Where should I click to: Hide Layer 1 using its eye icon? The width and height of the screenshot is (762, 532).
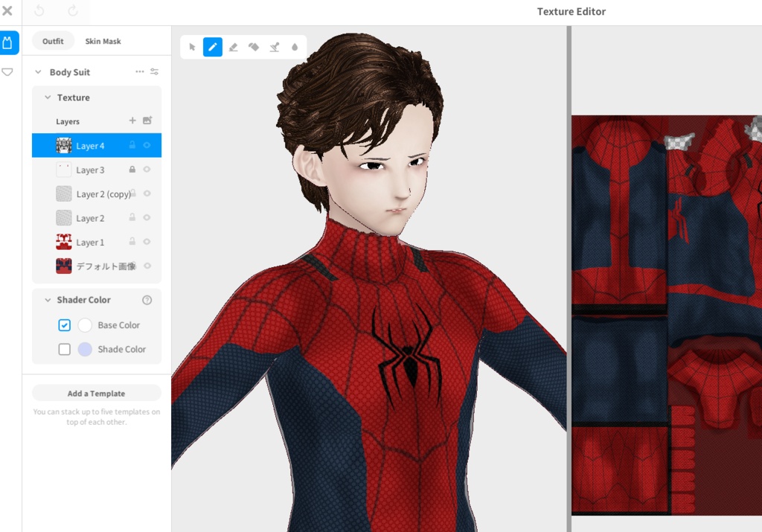[147, 242]
